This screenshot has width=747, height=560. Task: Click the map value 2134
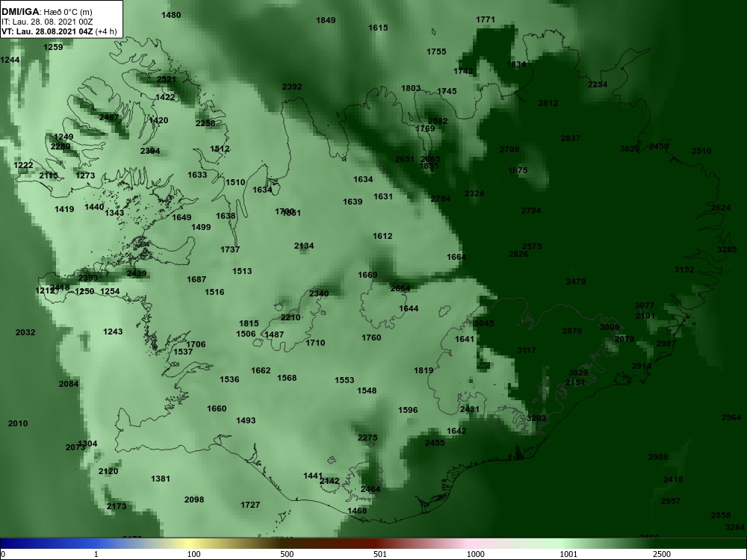[x=304, y=246]
